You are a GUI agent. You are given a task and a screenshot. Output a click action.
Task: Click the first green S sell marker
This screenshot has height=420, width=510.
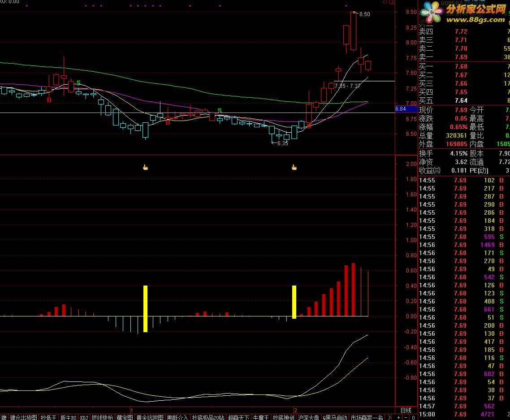(x=78, y=82)
